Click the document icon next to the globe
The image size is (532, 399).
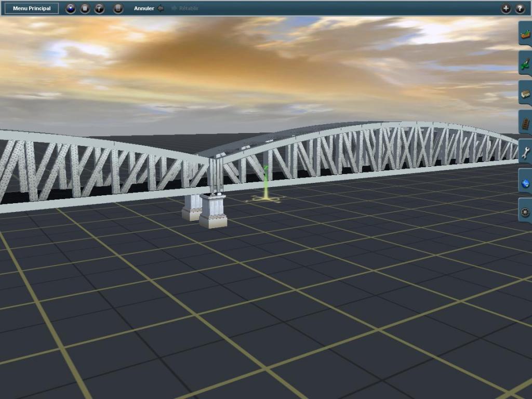coord(85,8)
